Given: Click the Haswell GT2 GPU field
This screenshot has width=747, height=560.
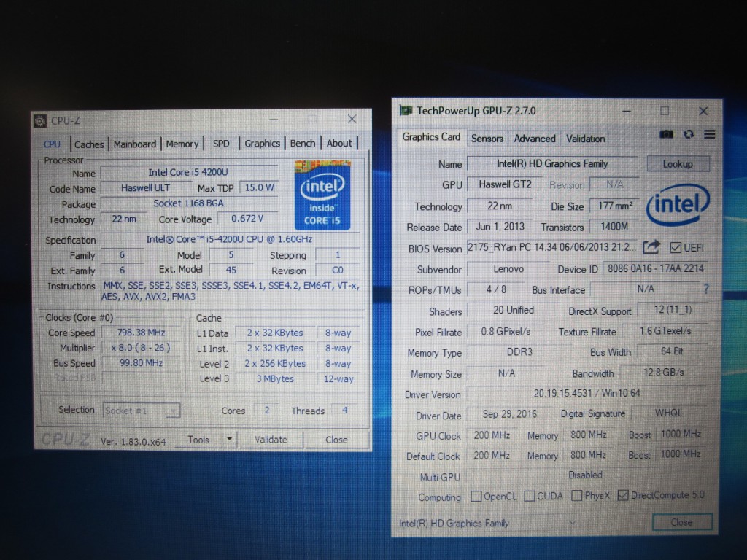Looking at the screenshot, I should (505, 184).
